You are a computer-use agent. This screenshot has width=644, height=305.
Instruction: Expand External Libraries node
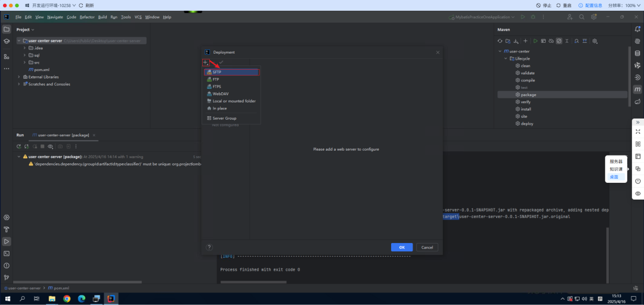click(19, 77)
